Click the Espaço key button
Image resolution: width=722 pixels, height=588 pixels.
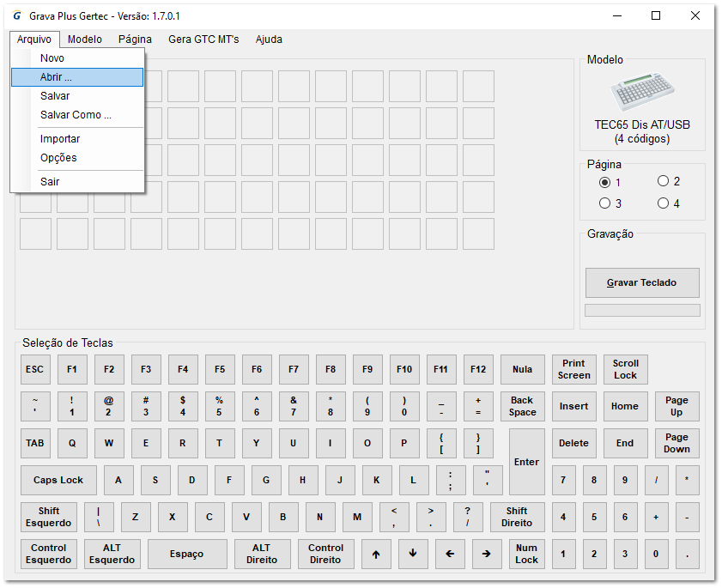click(187, 554)
